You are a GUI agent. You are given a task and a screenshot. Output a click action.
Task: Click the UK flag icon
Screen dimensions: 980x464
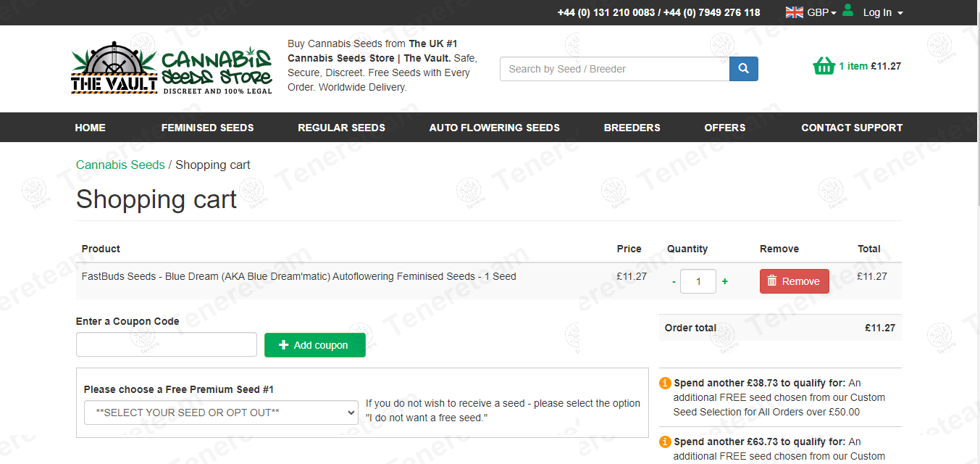pos(795,12)
